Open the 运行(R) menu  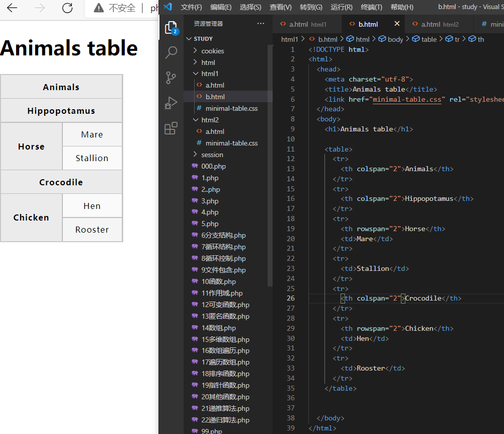(x=342, y=7)
